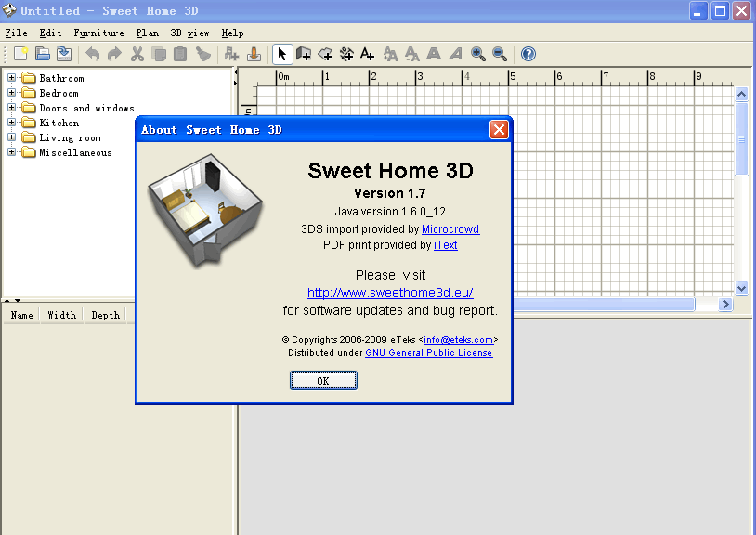Toggle the italic text icon

(x=455, y=54)
